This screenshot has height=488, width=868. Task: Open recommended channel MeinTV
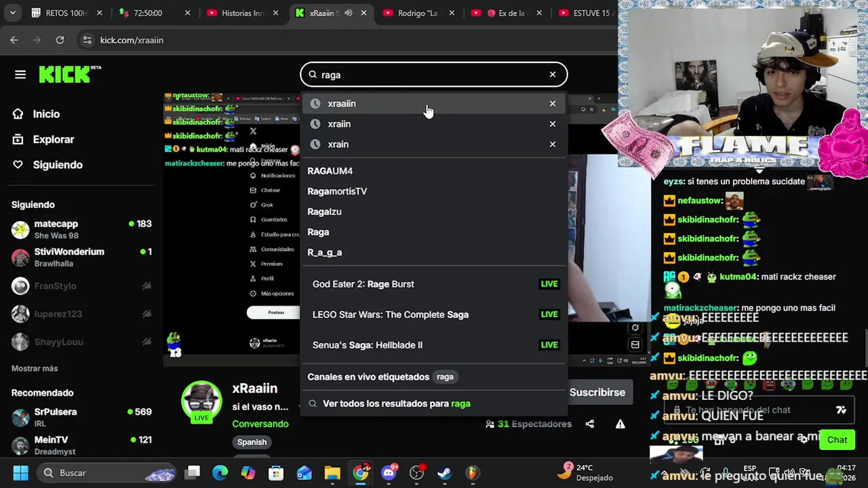[x=81, y=445]
